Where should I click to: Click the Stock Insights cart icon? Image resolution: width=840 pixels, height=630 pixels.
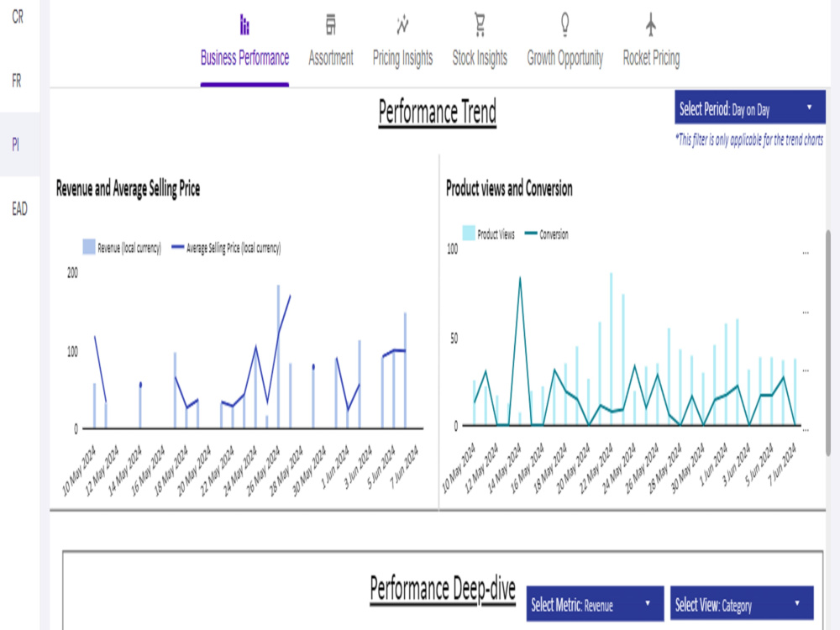coord(480,24)
